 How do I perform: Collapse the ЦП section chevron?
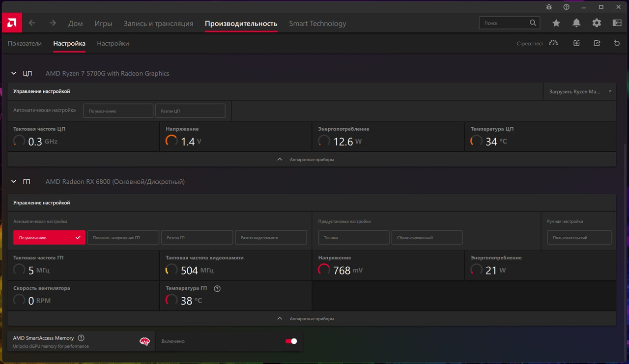14,73
